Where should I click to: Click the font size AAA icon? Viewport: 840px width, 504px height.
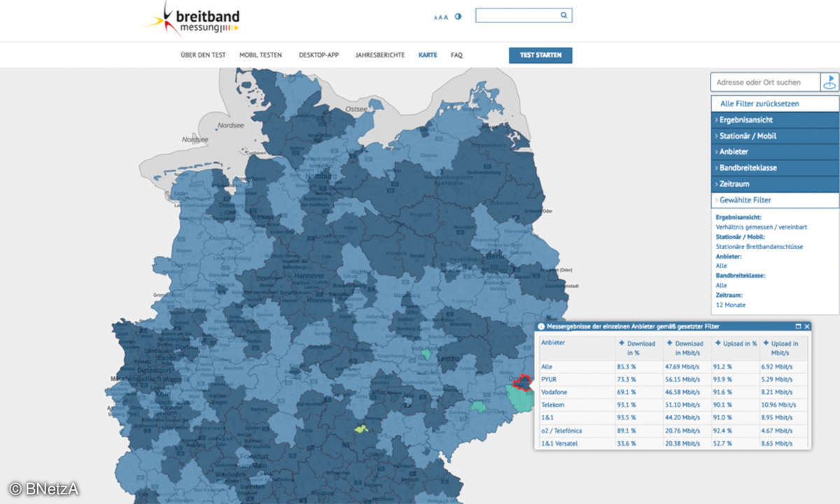click(441, 17)
